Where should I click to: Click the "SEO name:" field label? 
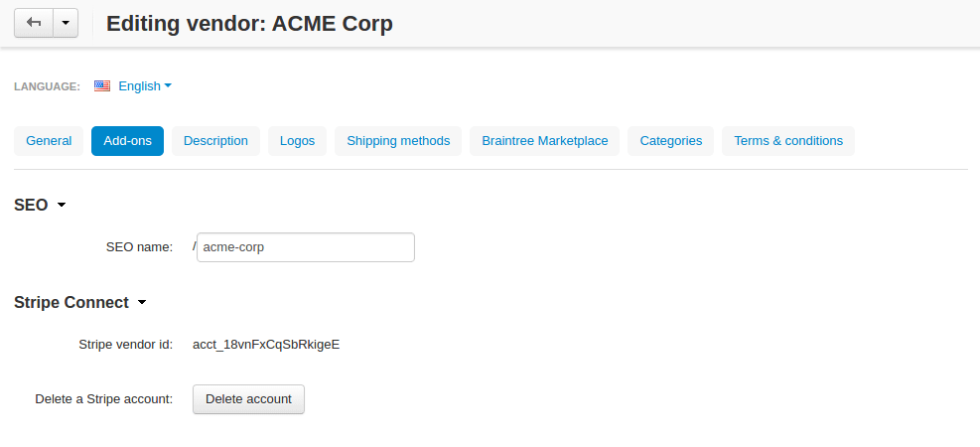pos(139,247)
